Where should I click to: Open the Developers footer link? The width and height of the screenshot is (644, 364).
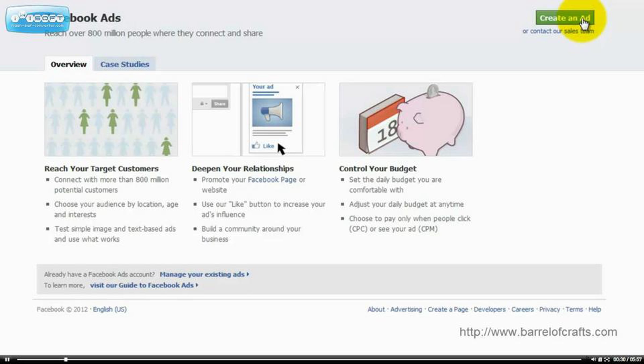point(489,309)
